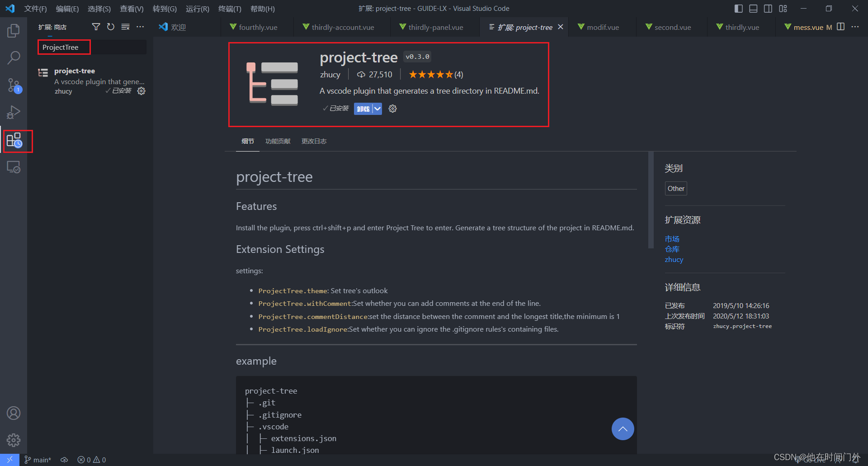Click the v0.3.0 version badge
868x466 pixels.
[x=417, y=57]
